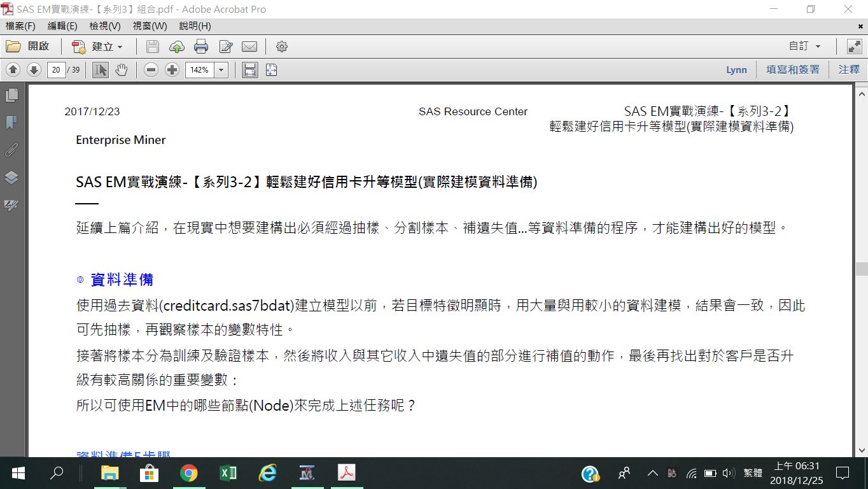Viewport: 868px width, 489px height.
Task: Open the 檢視(V) menu
Action: (x=105, y=26)
